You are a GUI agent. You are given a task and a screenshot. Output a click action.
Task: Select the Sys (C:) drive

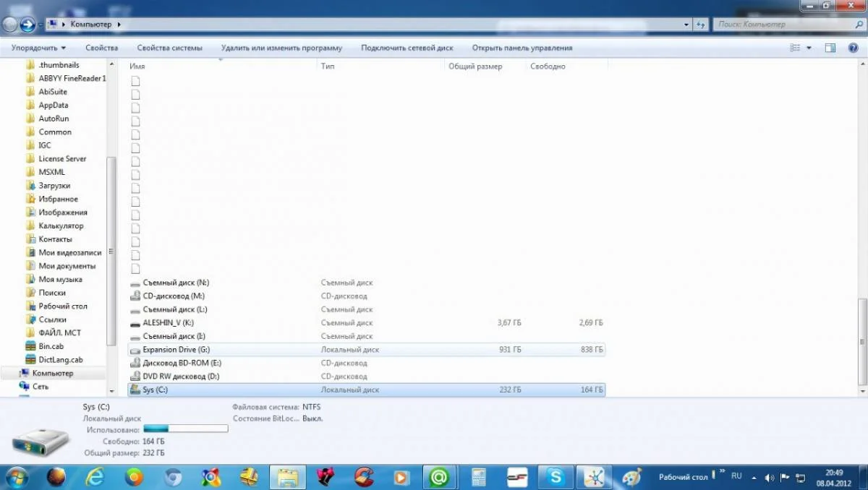click(x=367, y=390)
